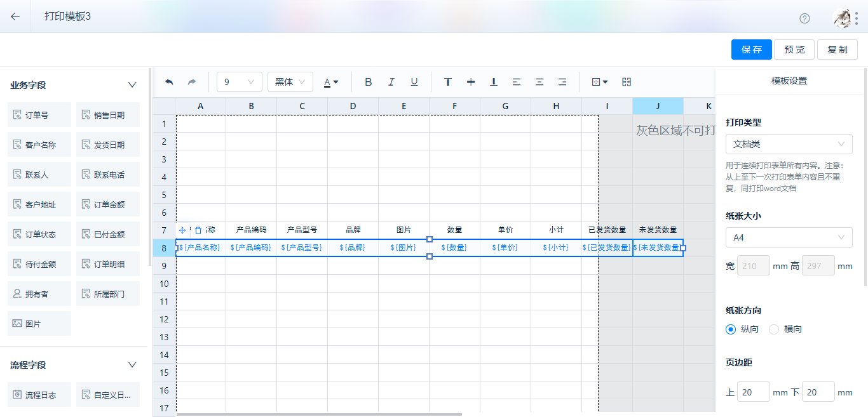Click the back arrow beside 打印模板3
This screenshot has height=417, width=868.
pos(15,17)
